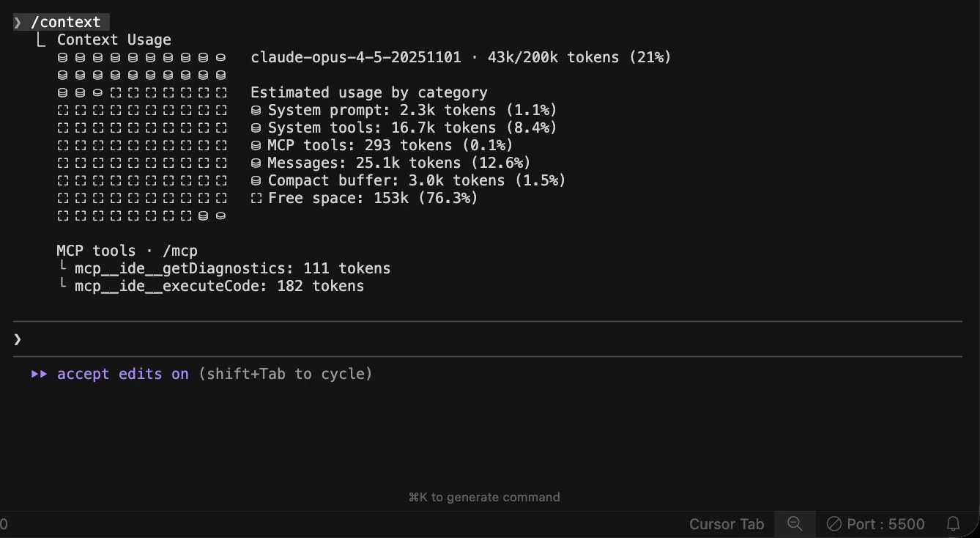Click the purple accept edits arrows icon
The image size is (980, 538).
[x=39, y=374]
